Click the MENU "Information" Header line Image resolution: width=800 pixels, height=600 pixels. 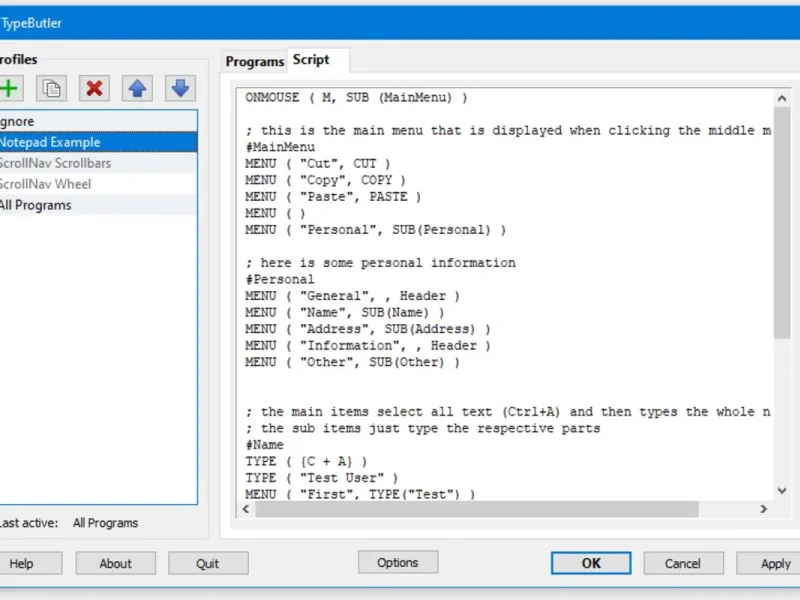pyautogui.click(x=368, y=345)
